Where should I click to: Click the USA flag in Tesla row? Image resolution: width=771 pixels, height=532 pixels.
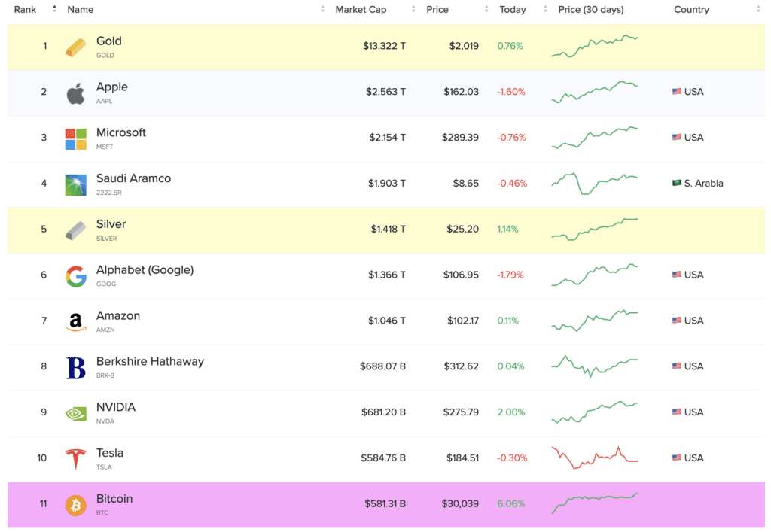(677, 458)
